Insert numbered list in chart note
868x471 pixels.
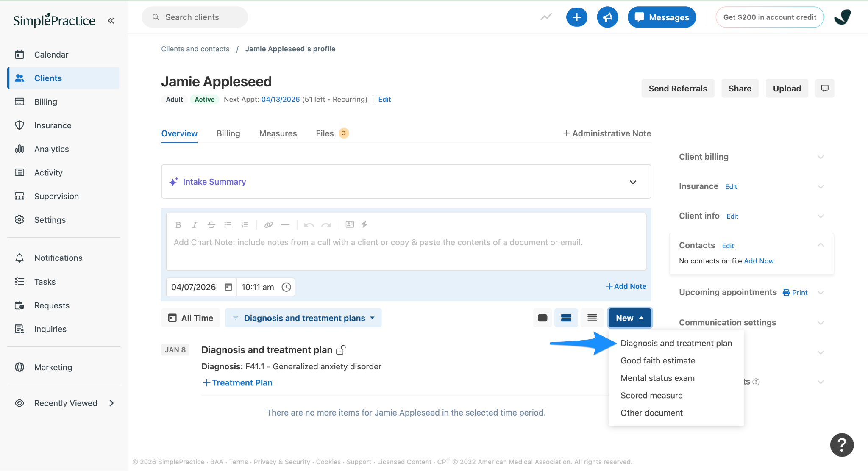[x=244, y=224]
